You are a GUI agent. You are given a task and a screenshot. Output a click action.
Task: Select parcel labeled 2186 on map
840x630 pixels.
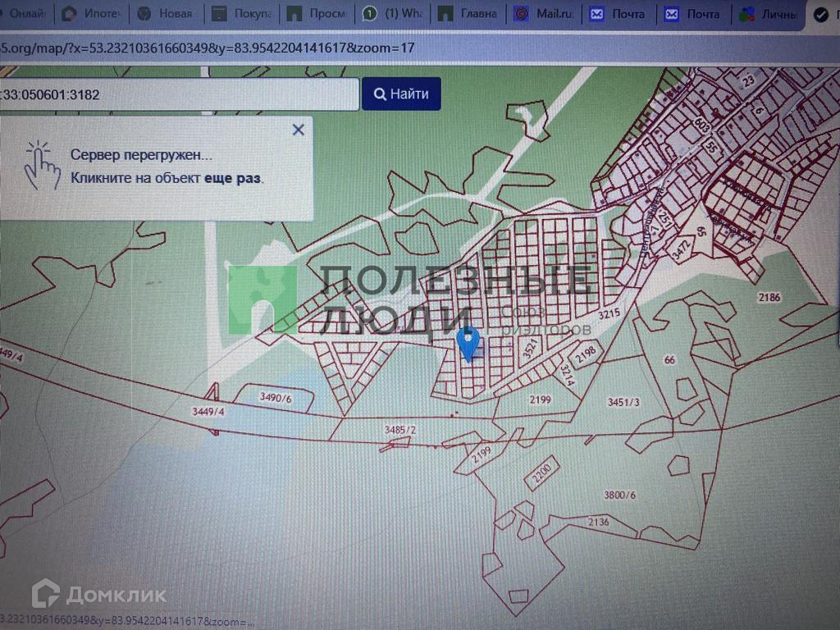tap(769, 297)
